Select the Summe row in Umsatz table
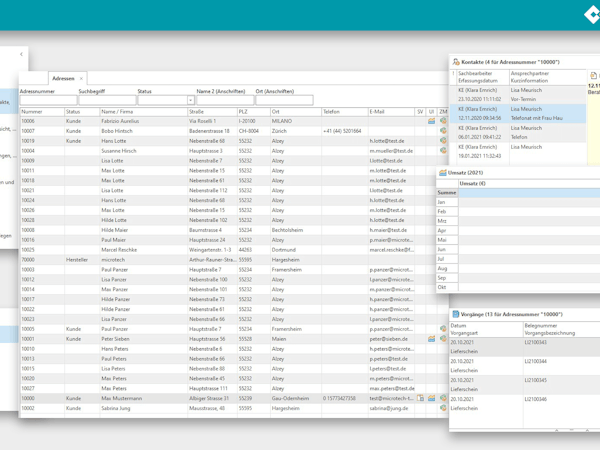This screenshot has height=450, width=600. pyautogui.click(x=447, y=193)
